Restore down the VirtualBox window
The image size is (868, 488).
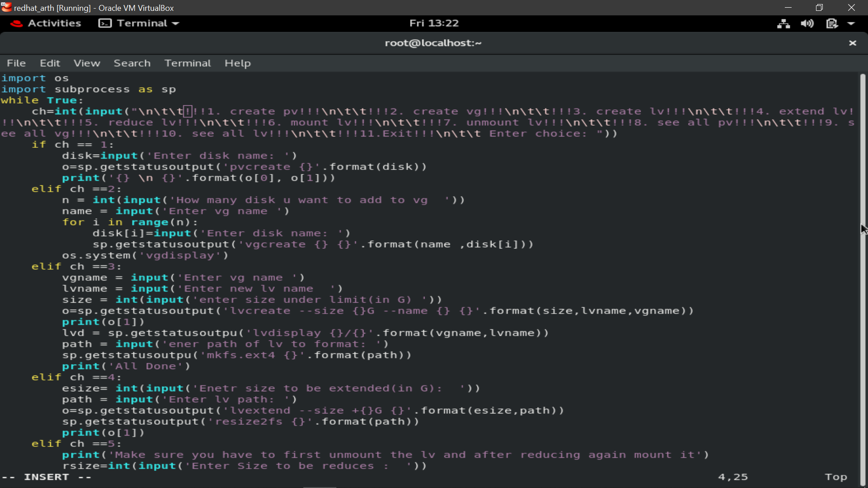click(820, 8)
